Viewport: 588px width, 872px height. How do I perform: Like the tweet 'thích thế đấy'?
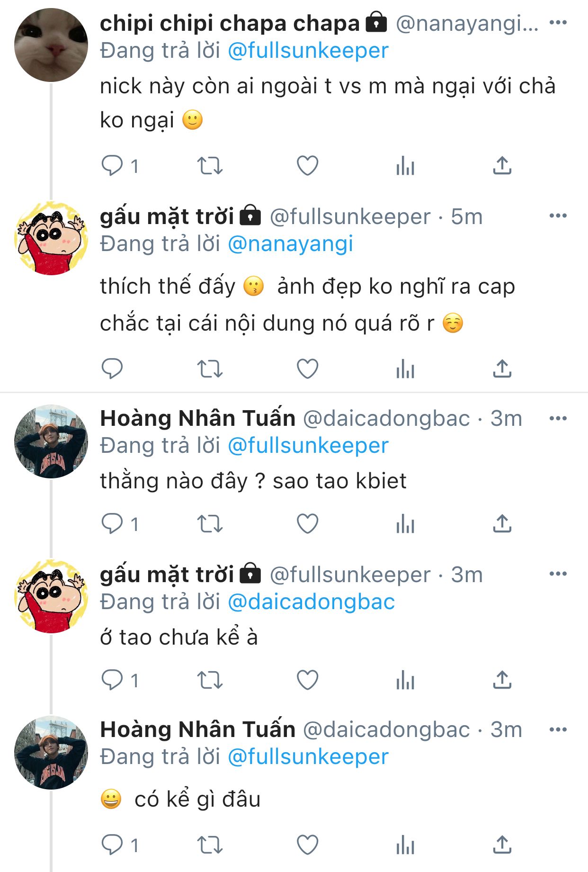pos(307,369)
